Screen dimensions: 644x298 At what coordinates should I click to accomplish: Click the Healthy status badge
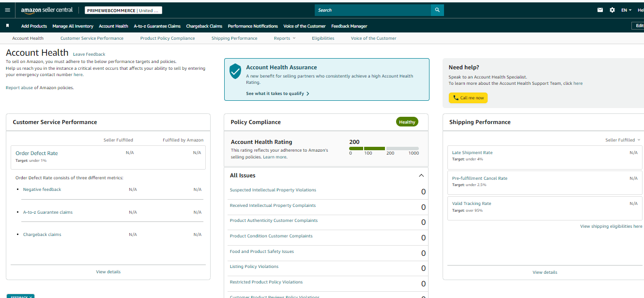coord(407,122)
